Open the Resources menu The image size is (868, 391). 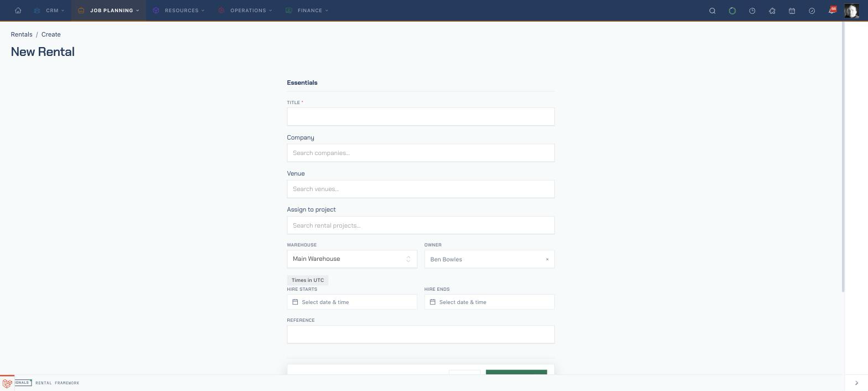179,11
